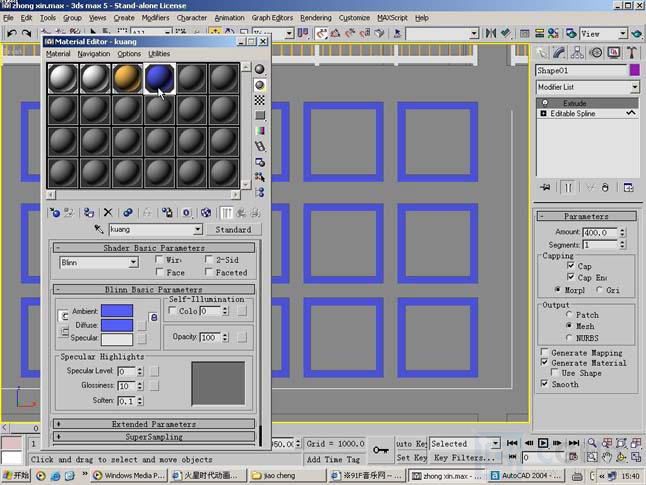646x485 pixels.
Task: Open the Modify command panel tab
Action: tap(559, 53)
